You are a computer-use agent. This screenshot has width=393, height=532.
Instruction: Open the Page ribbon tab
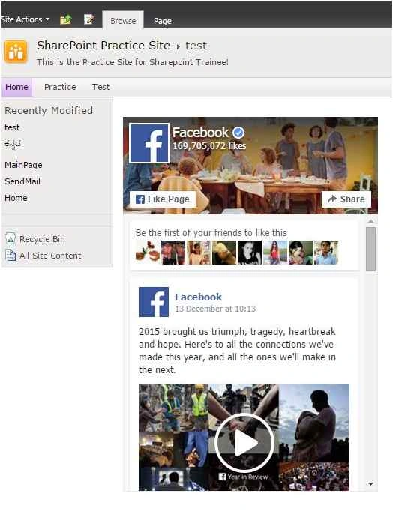[162, 21]
